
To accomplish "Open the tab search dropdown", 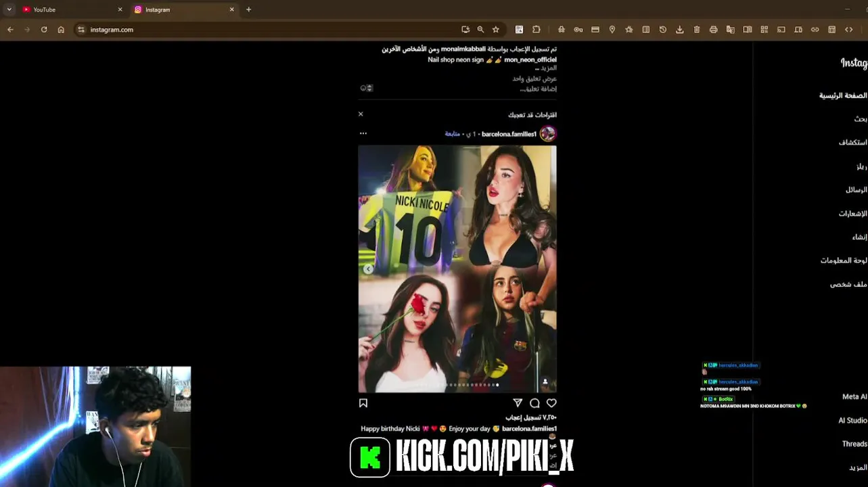I will pyautogui.click(x=9, y=9).
